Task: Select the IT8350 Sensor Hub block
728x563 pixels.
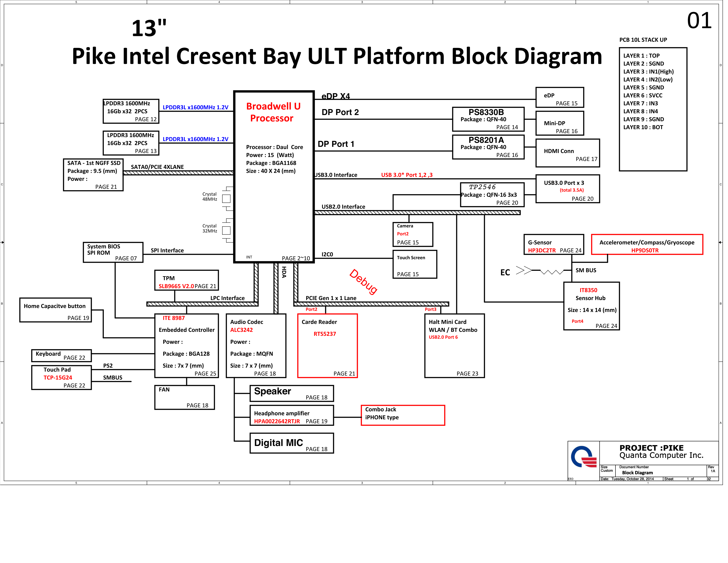Action: click(591, 306)
